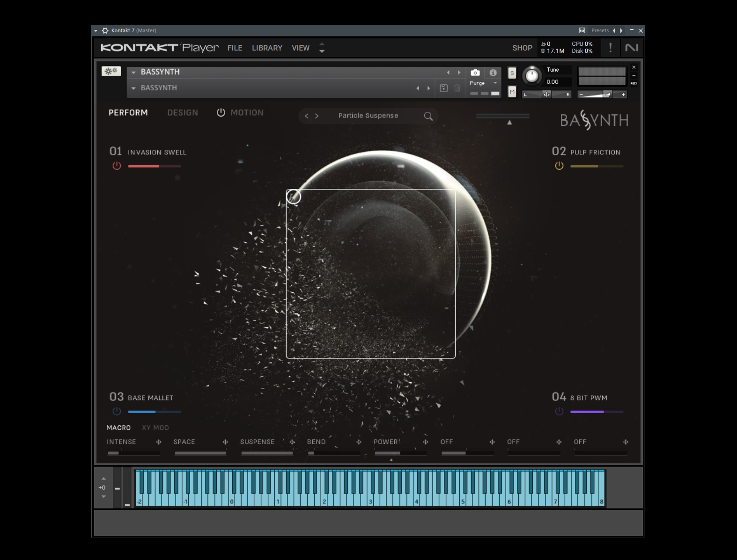Screen dimensions: 737x560
Task: Open the FILE menu
Action: pyautogui.click(x=235, y=48)
